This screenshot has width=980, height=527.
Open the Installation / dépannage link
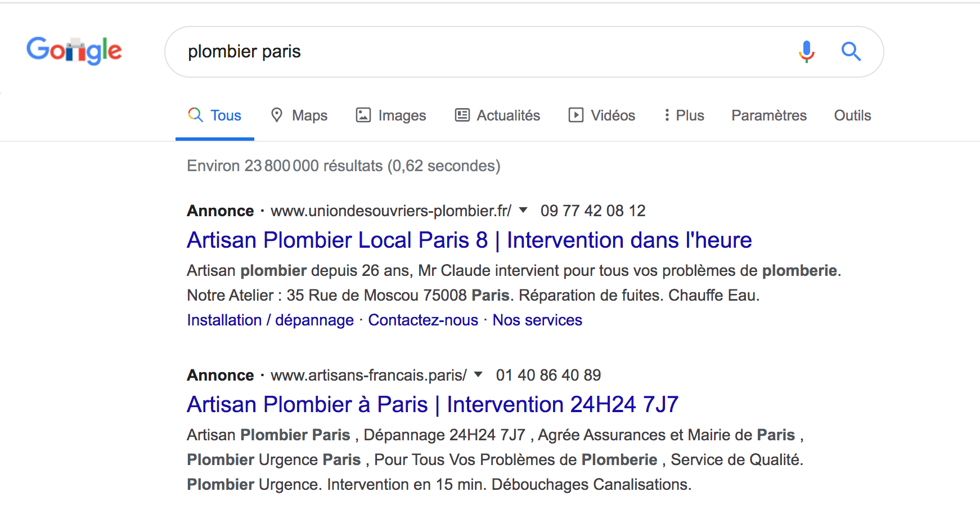269,320
